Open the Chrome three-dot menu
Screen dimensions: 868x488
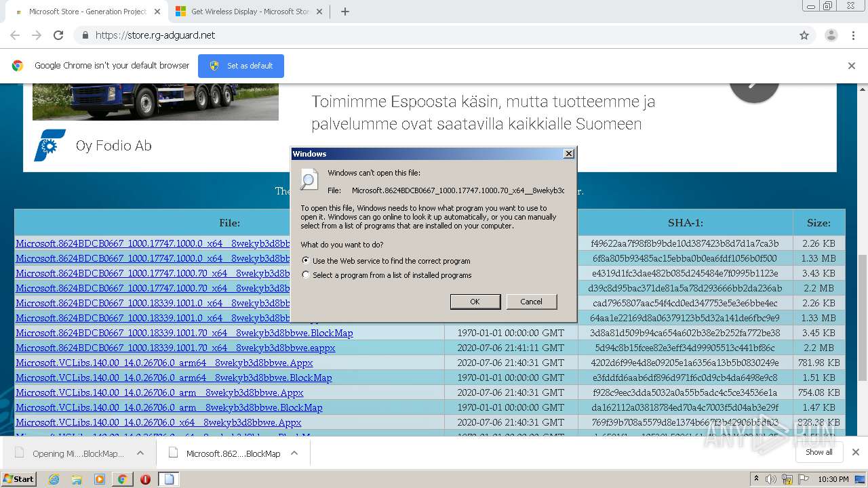coord(853,35)
